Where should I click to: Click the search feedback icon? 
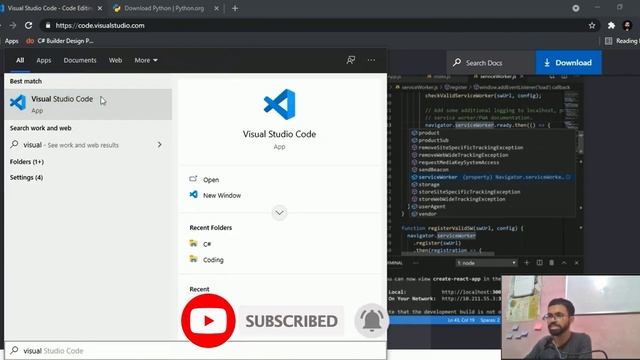point(351,60)
